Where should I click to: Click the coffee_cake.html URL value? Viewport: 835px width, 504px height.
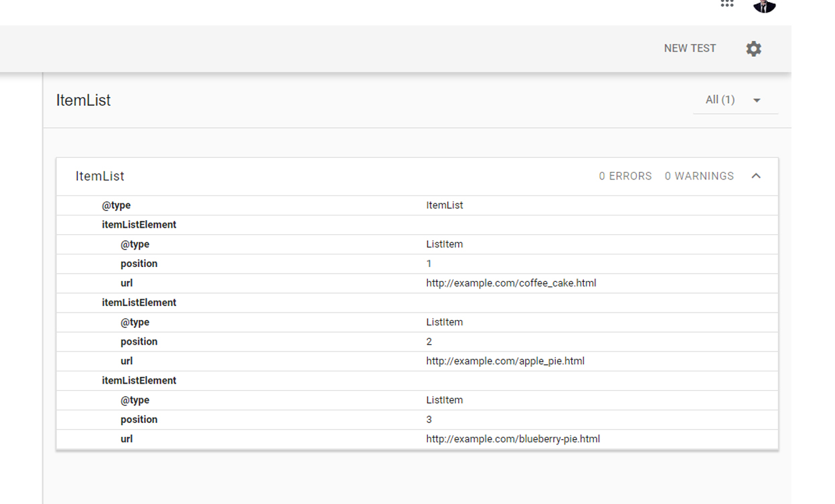click(511, 283)
